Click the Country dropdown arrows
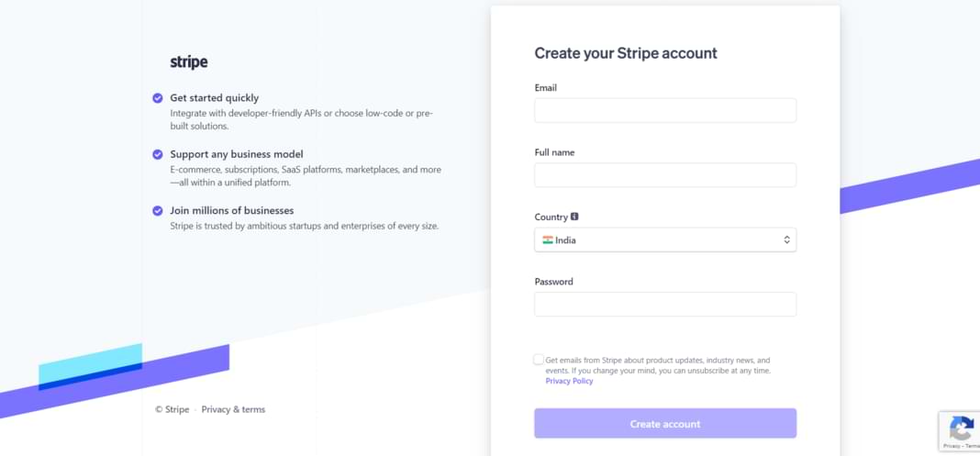Viewport: 980px width, 456px height. click(786, 239)
